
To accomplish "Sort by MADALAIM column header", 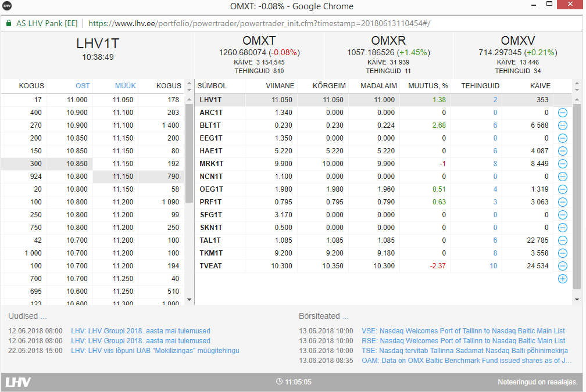I will click(x=378, y=86).
